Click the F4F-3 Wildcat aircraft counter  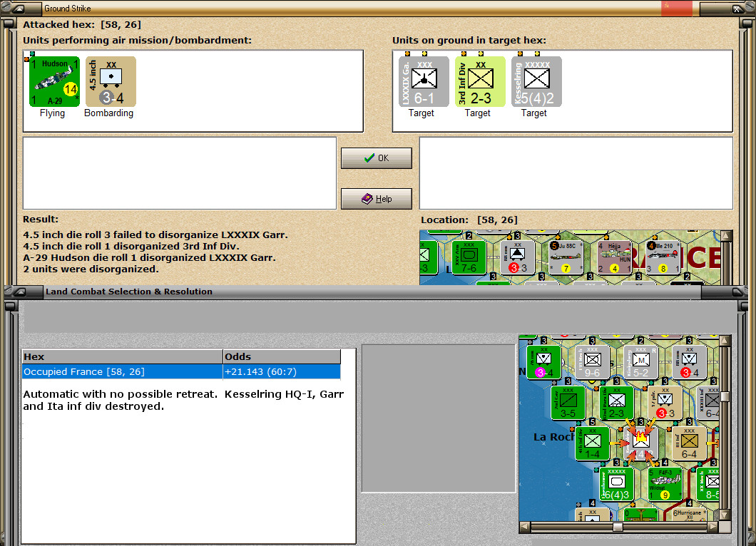pos(665,484)
